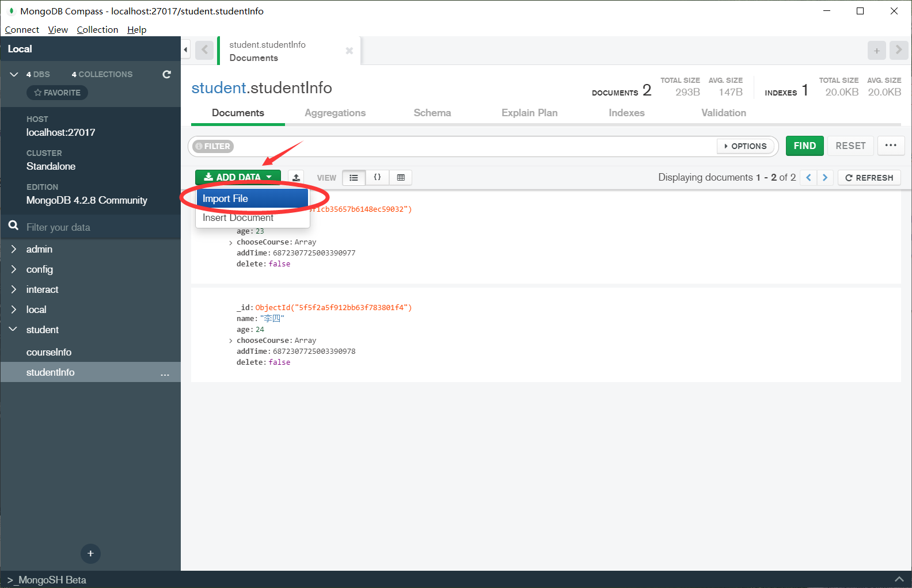The height and width of the screenshot is (588, 912).
Task: Switch to table view
Action: [x=401, y=178]
